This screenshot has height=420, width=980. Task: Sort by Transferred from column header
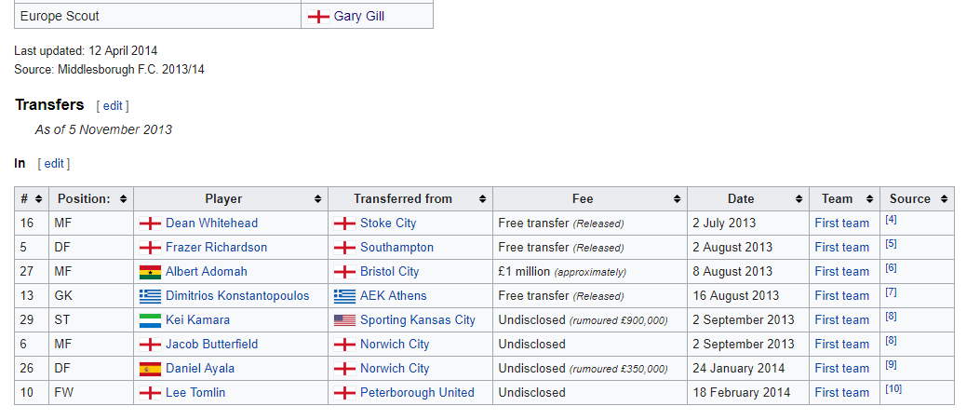(482, 199)
